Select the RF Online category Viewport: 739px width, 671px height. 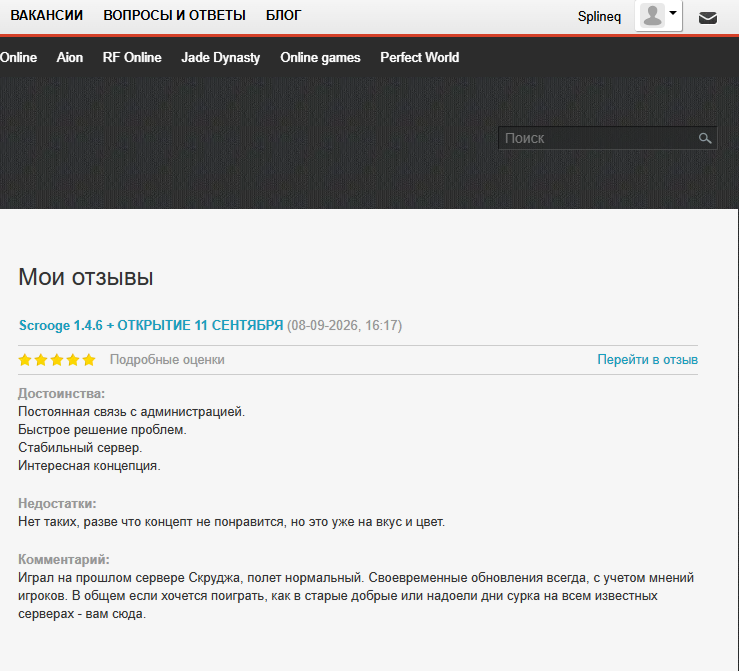point(132,57)
